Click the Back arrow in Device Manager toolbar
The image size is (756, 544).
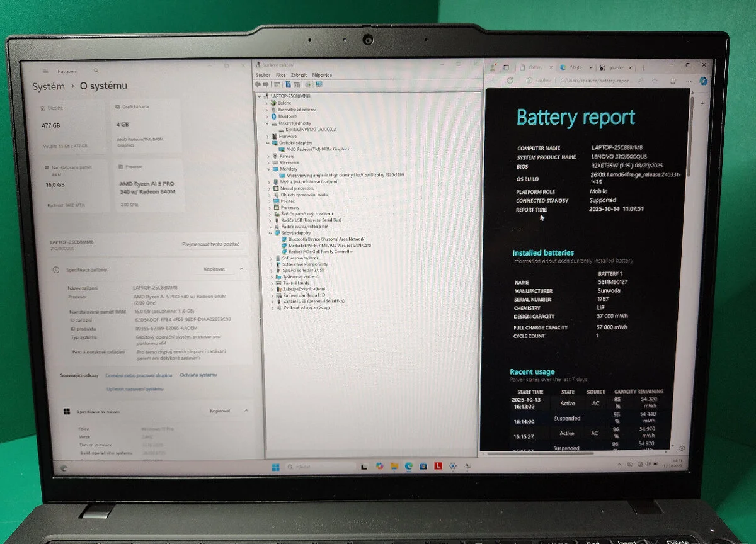258,84
